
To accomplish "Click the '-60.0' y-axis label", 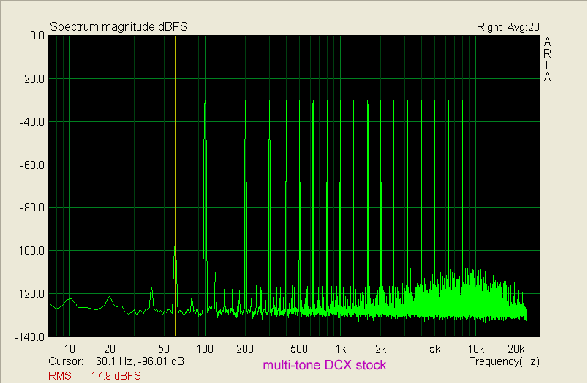I will 32,165.
